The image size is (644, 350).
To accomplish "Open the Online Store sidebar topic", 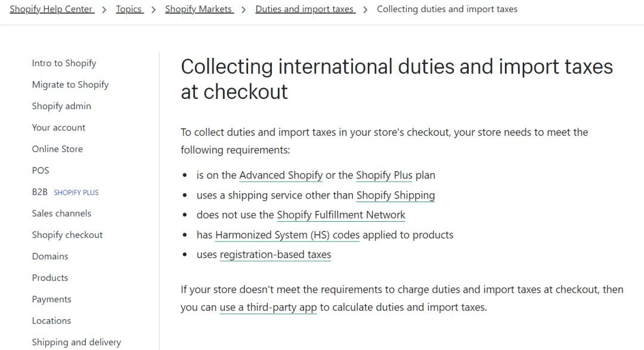I will click(57, 149).
